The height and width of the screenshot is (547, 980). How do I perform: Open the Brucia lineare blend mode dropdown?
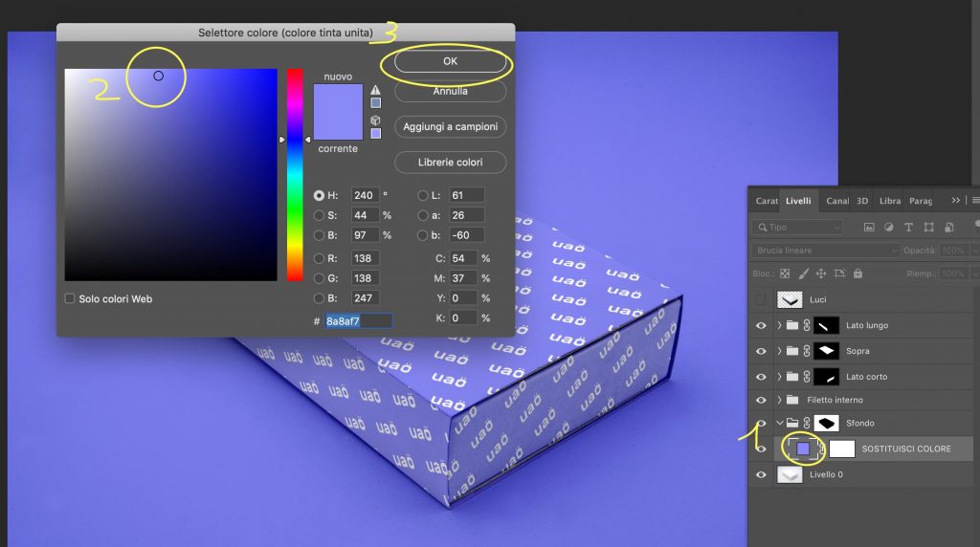coord(825,251)
